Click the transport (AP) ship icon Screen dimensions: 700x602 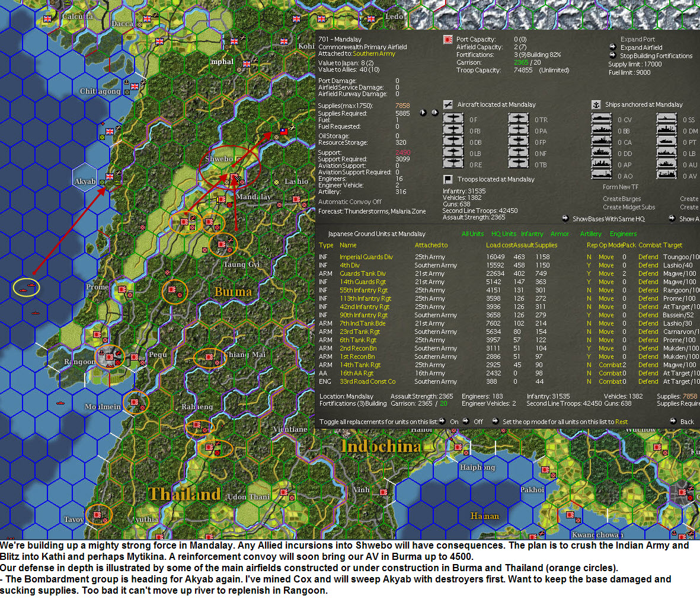(x=602, y=164)
